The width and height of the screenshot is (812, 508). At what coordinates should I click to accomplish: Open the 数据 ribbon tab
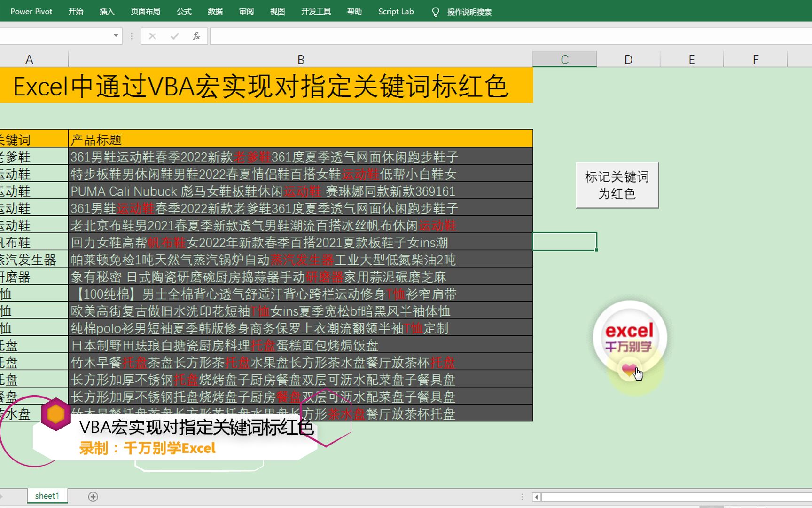pyautogui.click(x=215, y=11)
